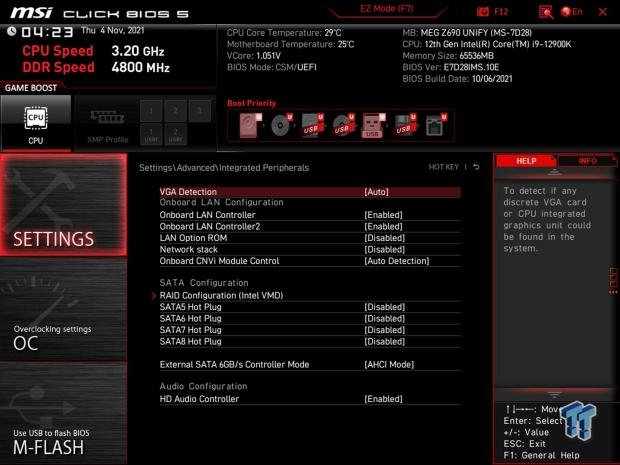Image resolution: width=620 pixels, height=465 pixels.
Task: Click the help panel bottom scroll handle
Action: click(x=554, y=394)
